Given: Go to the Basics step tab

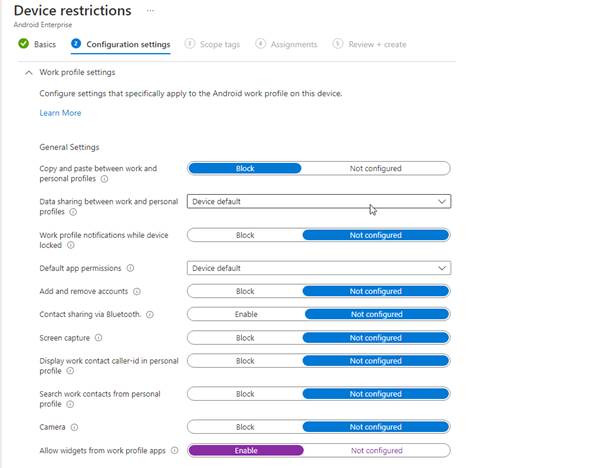Looking at the screenshot, I should pyautogui.click(x=38, y=44).
